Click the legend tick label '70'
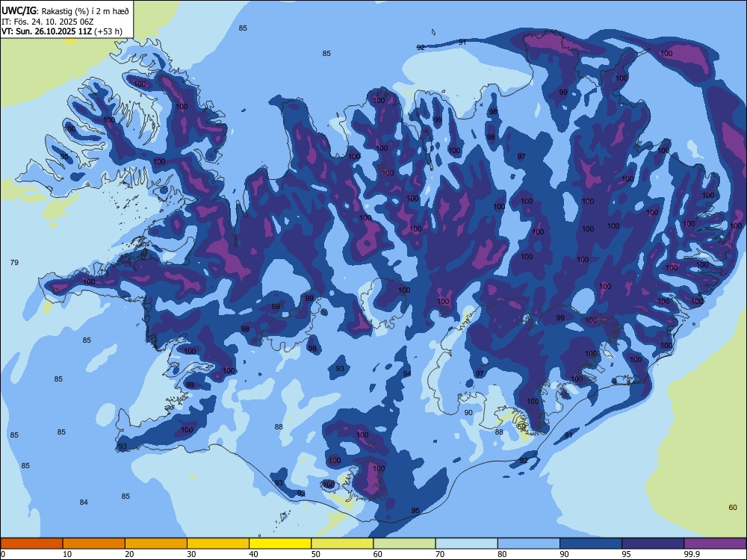 tap(440, 554)
